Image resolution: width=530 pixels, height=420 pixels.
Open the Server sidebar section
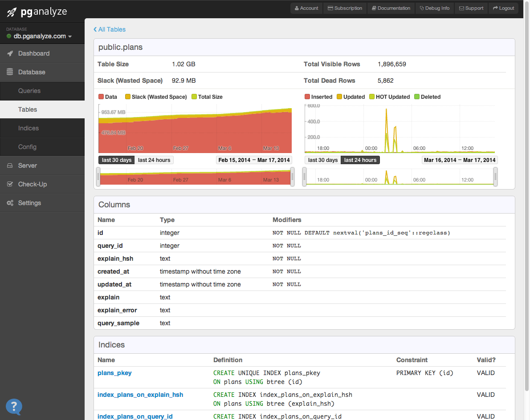point(42,166)
